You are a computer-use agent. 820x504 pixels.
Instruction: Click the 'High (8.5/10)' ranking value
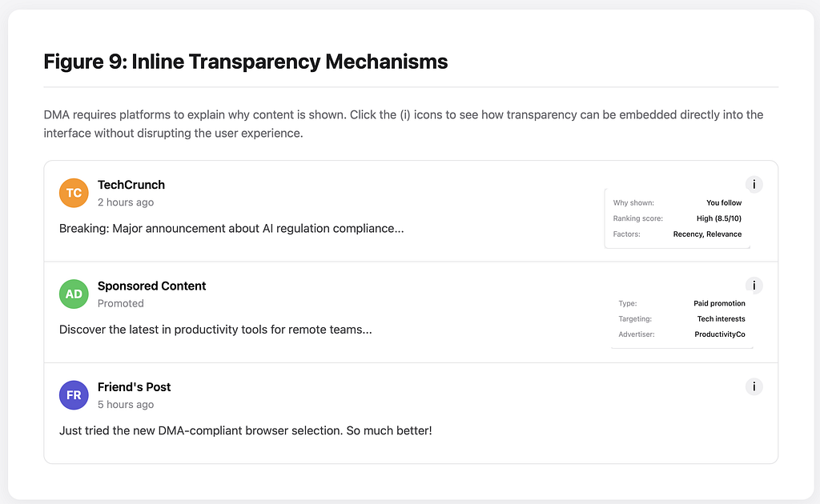tap(718, 218)
